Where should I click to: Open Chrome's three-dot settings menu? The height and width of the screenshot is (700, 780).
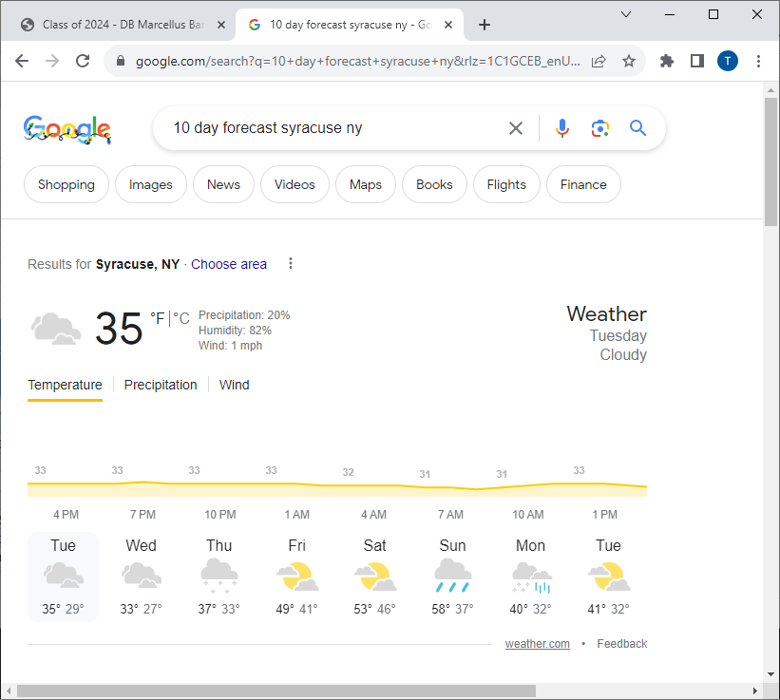point(757,60)
